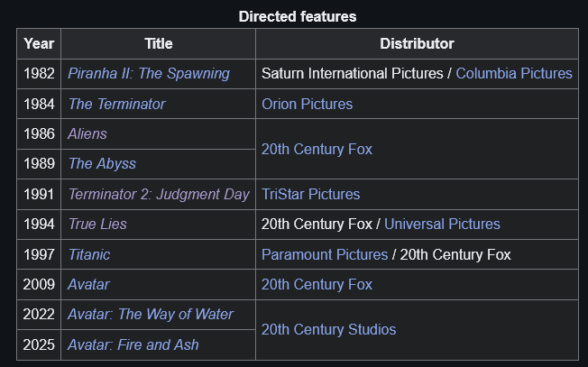Follow the TriStar Pictures link
Viewport: 588px width, 367px height.
tap(311, 194)
